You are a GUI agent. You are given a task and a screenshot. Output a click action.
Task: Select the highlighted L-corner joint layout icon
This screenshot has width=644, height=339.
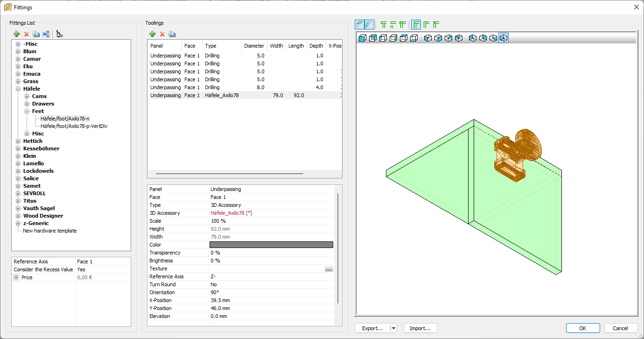(416, 24)
